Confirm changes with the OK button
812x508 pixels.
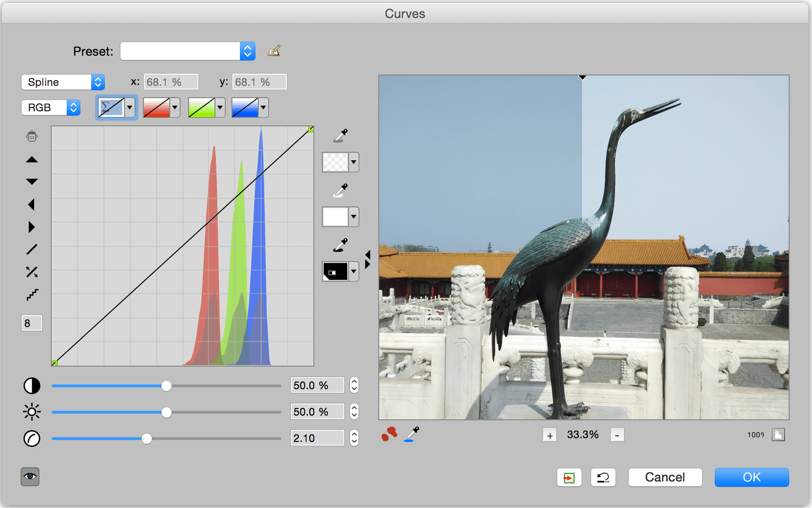(751, 477)
